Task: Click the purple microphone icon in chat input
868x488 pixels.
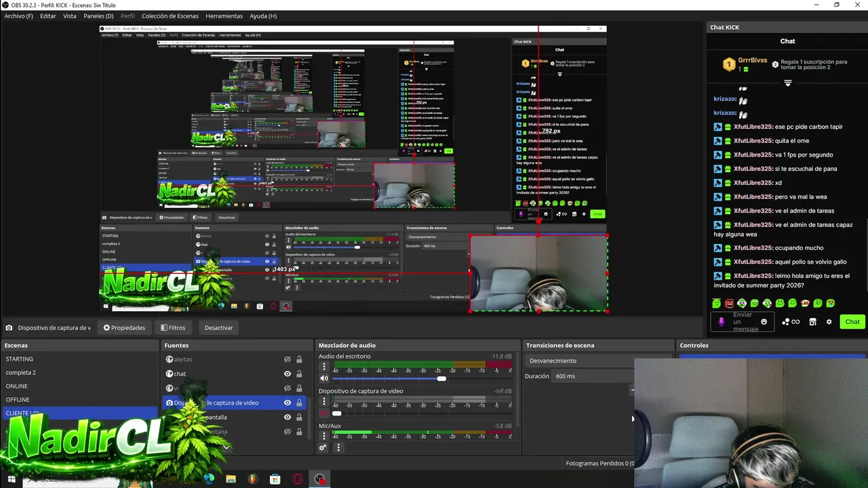Action: (722, 321)
